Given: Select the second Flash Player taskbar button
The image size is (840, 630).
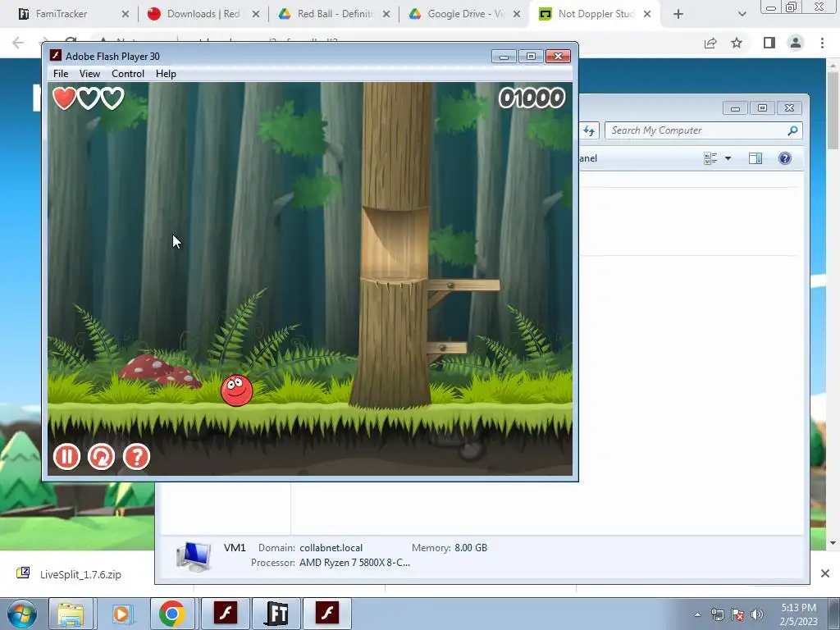Looking at the screenshot, I should (327, 614).
